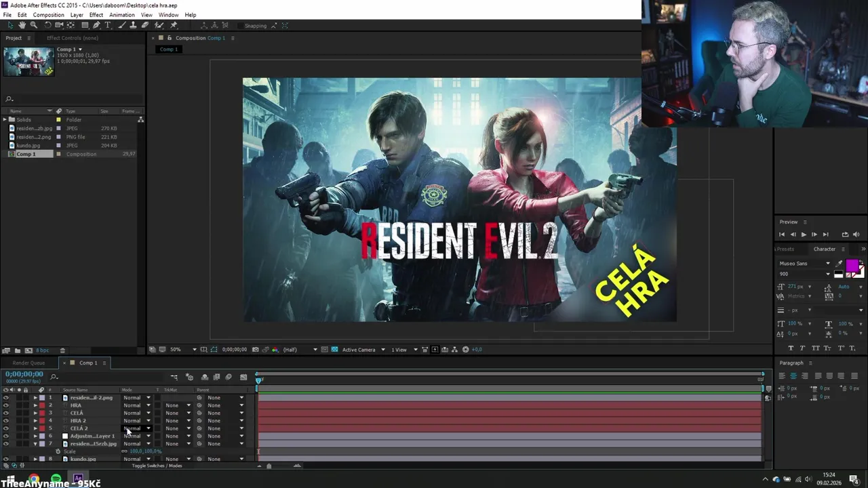Jump to the first frame in Preview
868x488 pixels.
782,235
